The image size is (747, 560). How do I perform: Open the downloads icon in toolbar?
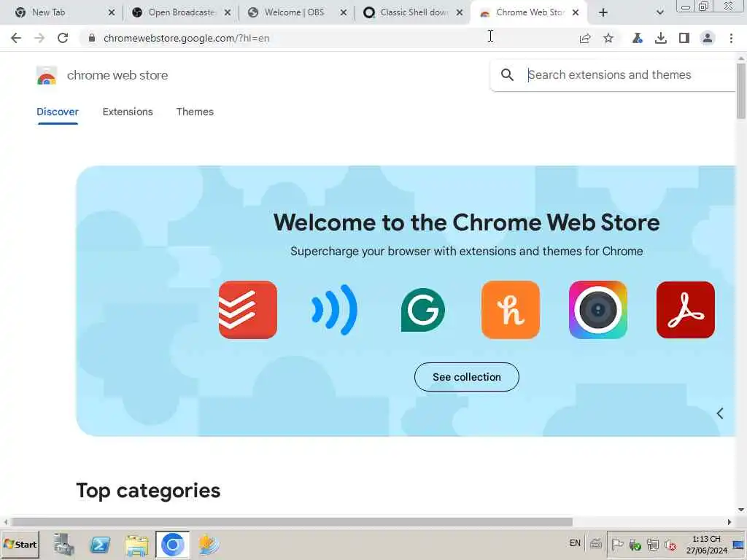coord(660,38)
